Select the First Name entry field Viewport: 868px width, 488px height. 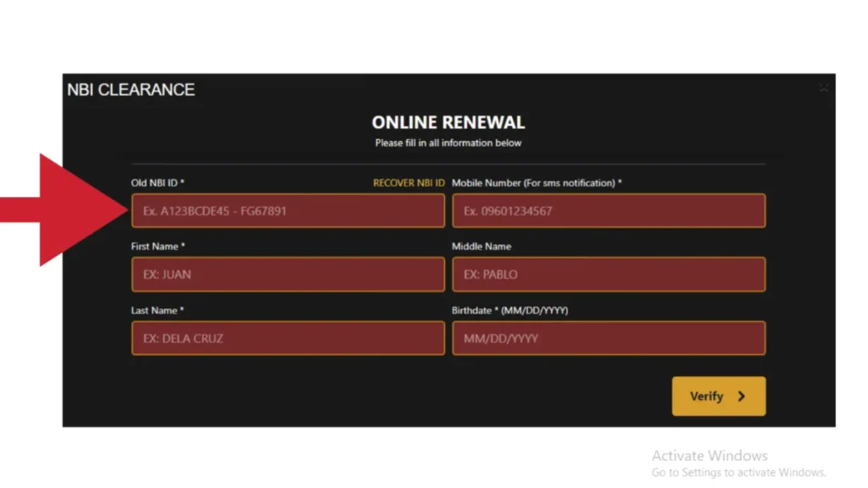[x=288, y=274]
